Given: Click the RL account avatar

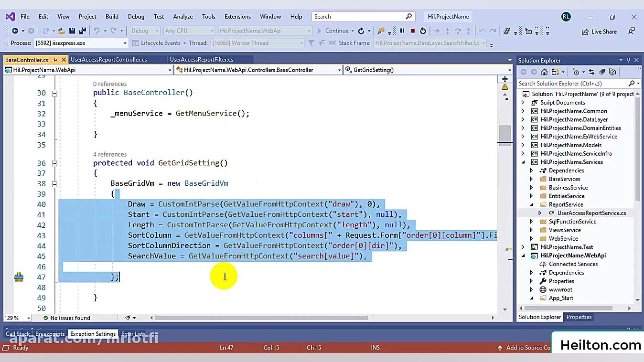Looking at the screenshot, I should 566,17.
